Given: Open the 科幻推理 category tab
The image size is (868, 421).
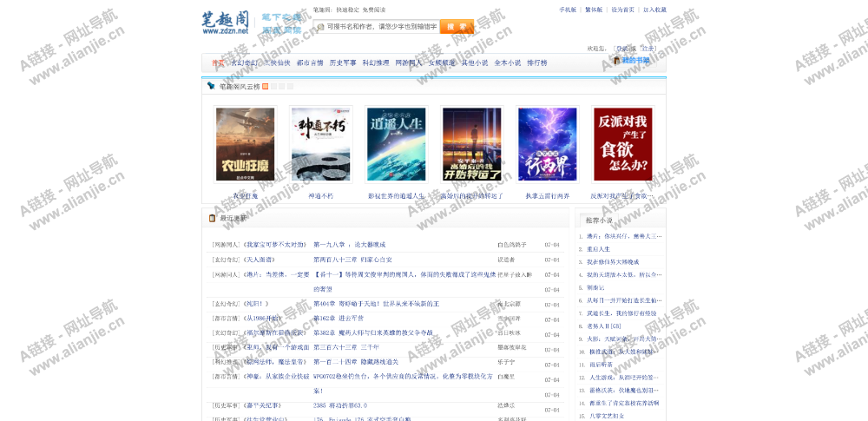Looking at the screenshot, I should 376,62.
